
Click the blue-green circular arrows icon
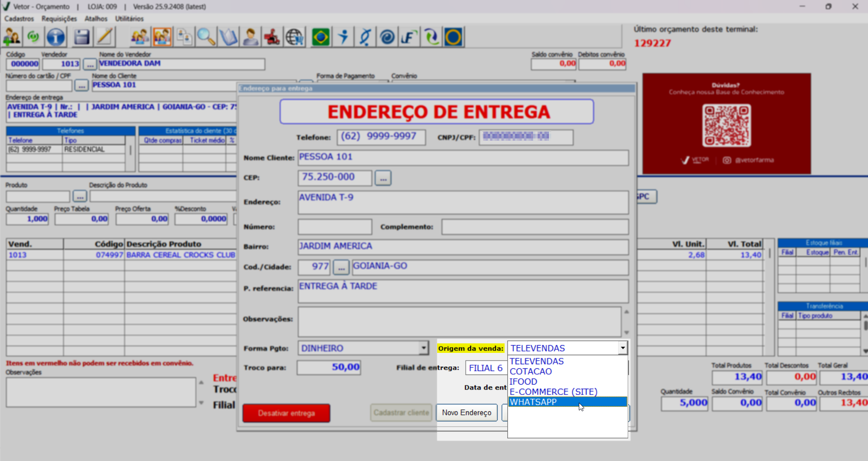pyautogui.click(x=431, y=37)
